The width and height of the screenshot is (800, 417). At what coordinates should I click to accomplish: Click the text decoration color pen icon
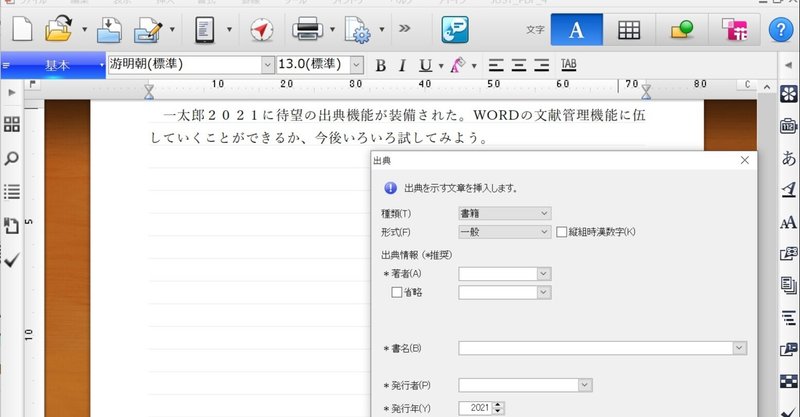click(x=458, y=65)
